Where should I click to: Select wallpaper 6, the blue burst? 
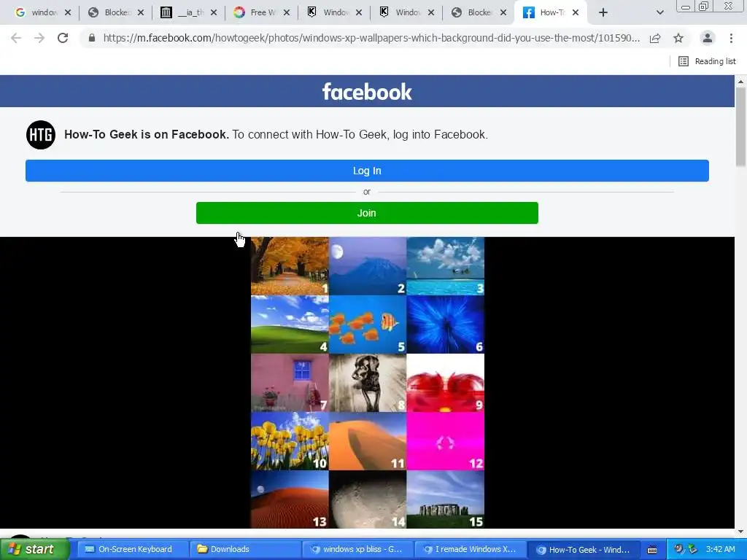click(446, 324)
